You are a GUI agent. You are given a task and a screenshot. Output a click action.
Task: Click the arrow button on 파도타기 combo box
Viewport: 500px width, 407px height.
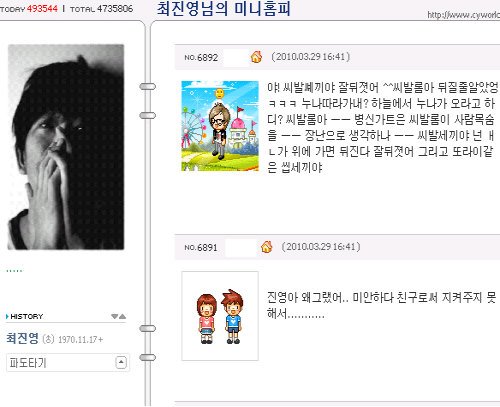(121, 362)
